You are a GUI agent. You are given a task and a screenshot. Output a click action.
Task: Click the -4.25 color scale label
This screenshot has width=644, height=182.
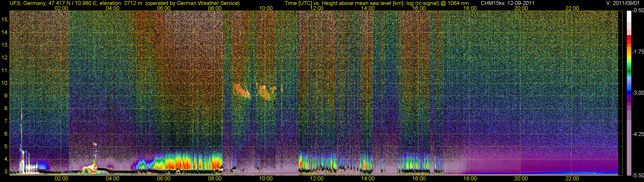[638, 134]
